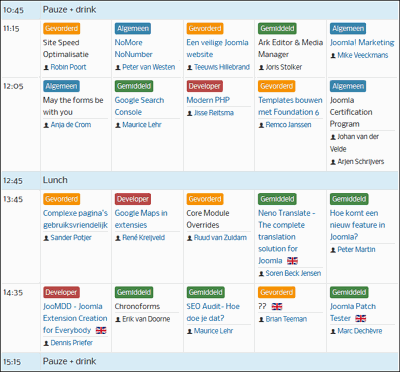This screenshot has width=400, height=372.
Task: Open the JooMDD Extension Creation session link
Action: click(x=75, y=318)
